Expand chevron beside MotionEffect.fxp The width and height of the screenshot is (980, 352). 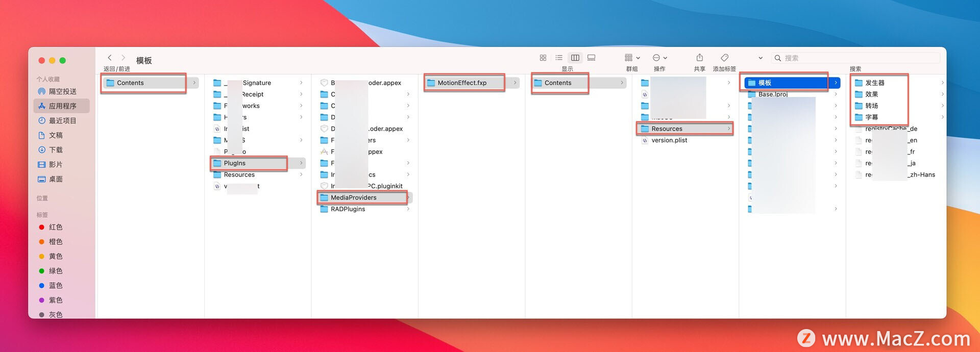tap(515, 83)
